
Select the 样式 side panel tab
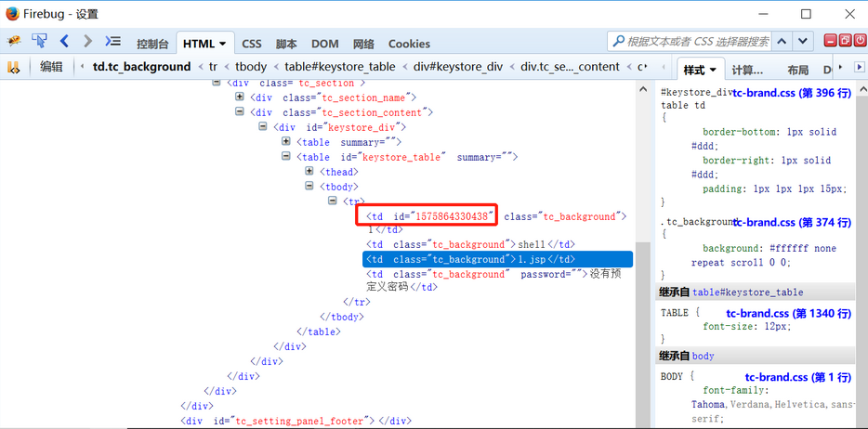click(701, 69)
